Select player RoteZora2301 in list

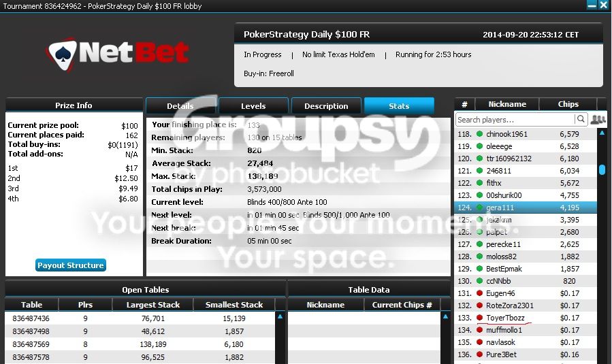click(x=526, y=305)
